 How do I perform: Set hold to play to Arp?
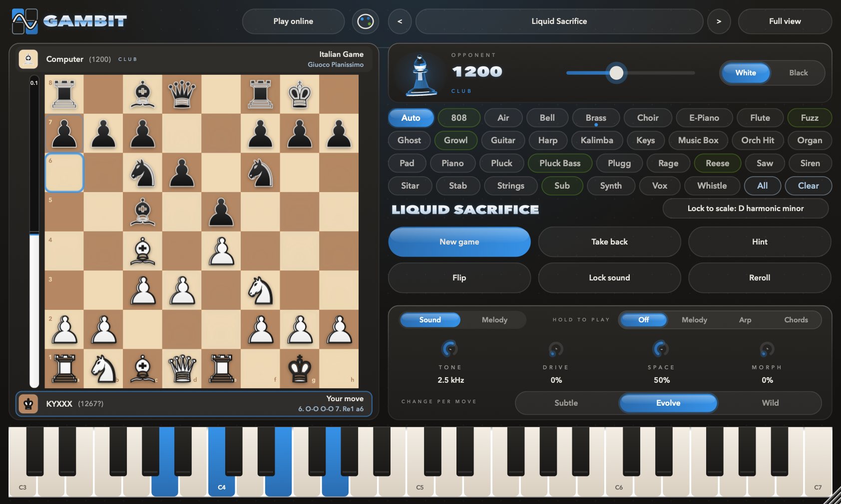(745, 320)
